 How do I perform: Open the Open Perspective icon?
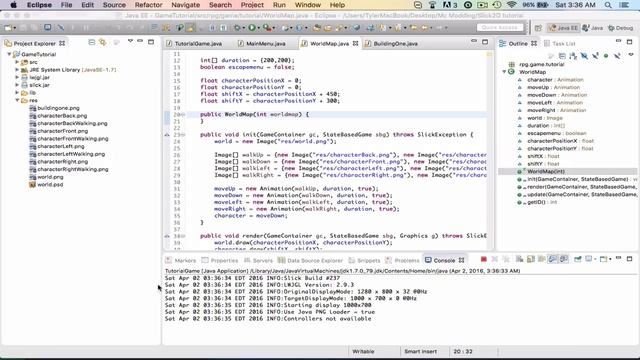point(538,28)
